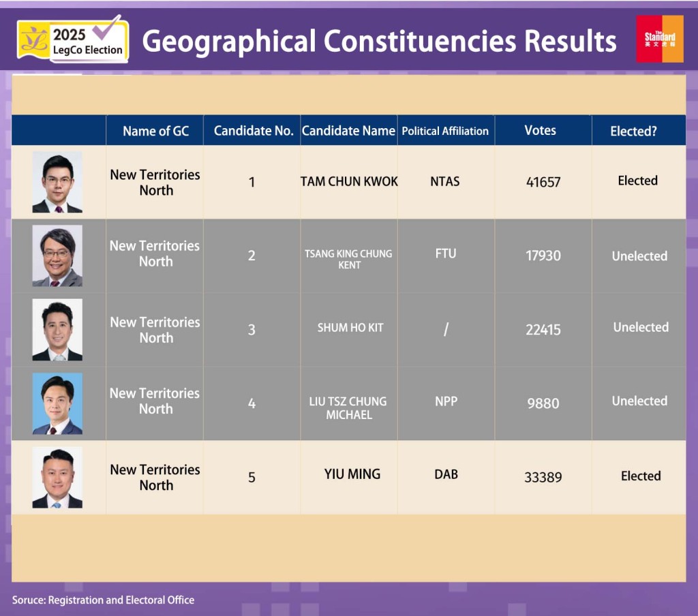Click the Votes column header
698x616 pixels.
point(540,130)
